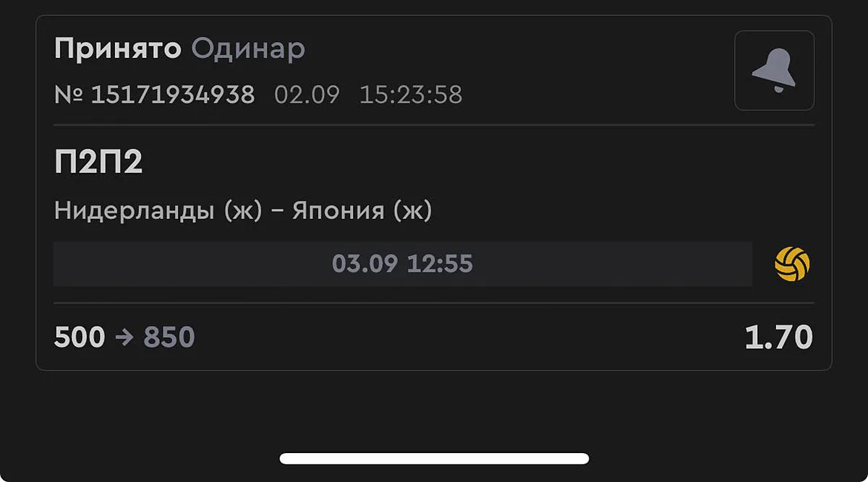868x482 pixels.
Task: Select the Принято status label
Action: coord(117,49)
